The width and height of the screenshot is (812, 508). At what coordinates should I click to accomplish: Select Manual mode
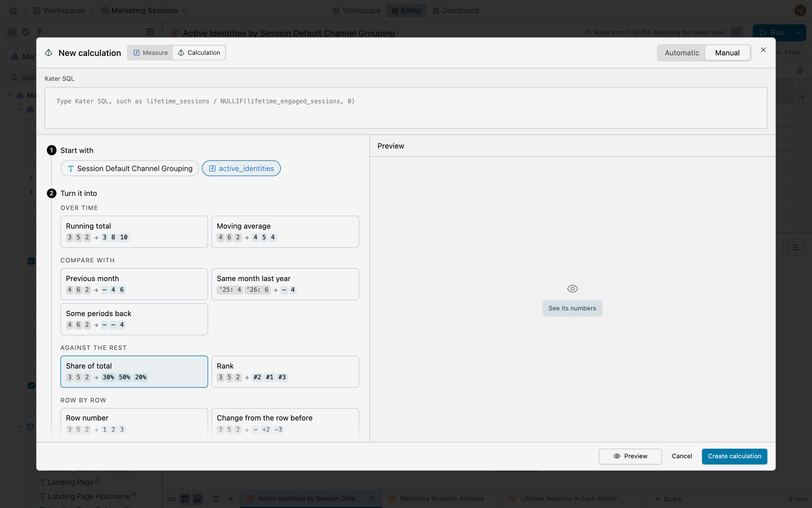(x=727, y=53)
